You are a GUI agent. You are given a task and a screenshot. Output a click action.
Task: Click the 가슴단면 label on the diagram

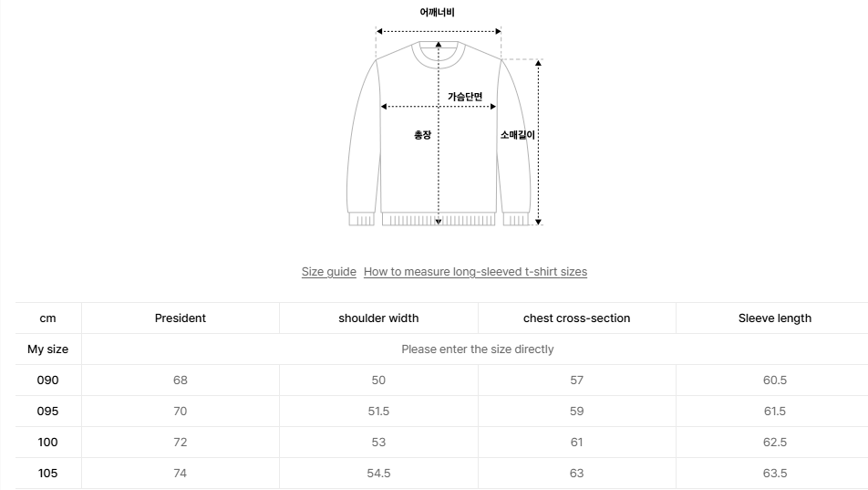(465, 97)
